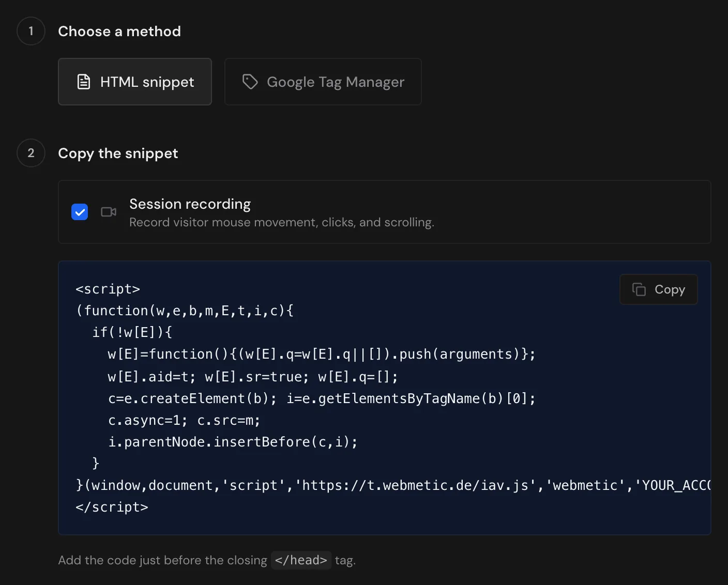Click the 'w[E]=function(){' code line

322,354
